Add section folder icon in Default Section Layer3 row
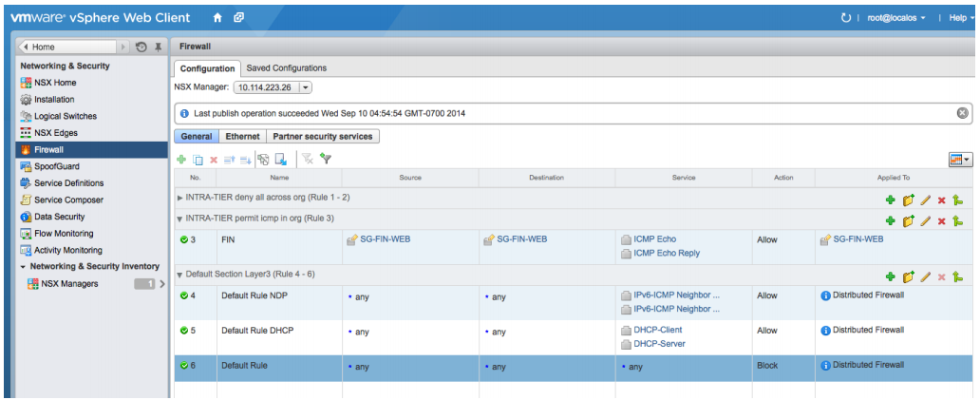The image size is (980, 400). [x=908, y=276]
